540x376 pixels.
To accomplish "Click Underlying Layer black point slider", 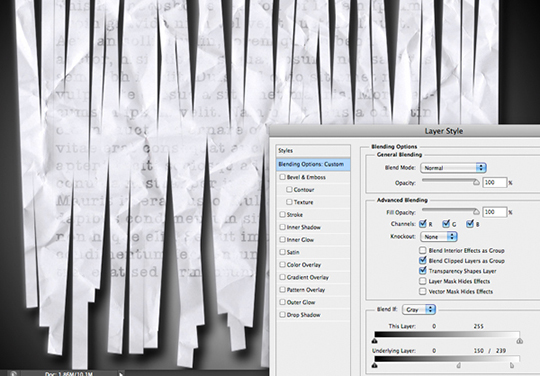I will [x=375, y=365].
